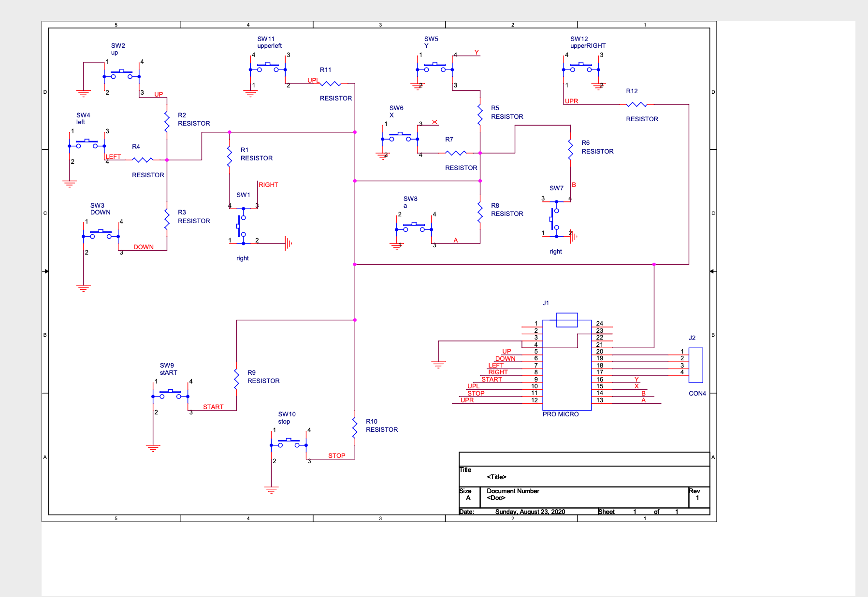868x597 pixels.
Task: Select the ground symbol wired to J1 pin 4
Action: [438, 365]
